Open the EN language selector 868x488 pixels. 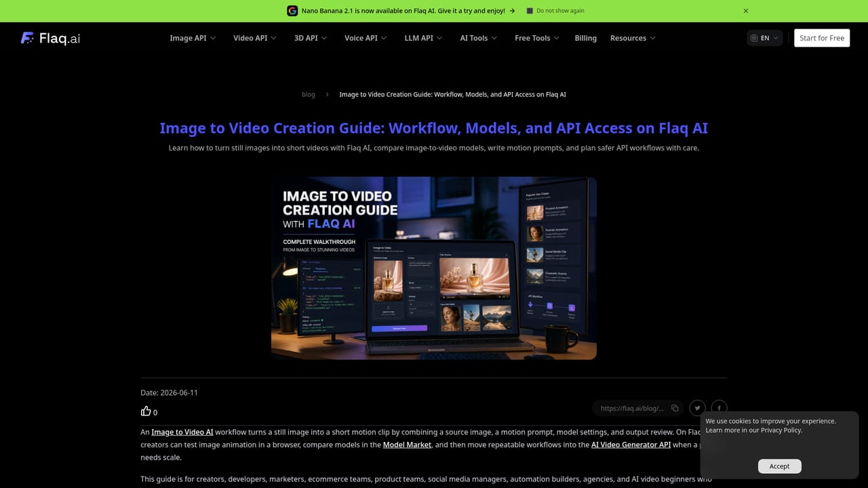pos(765,38)
